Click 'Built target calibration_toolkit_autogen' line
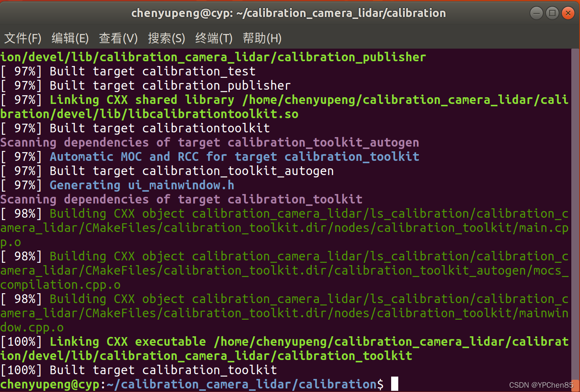580x392 pixels. pos(167,171)
